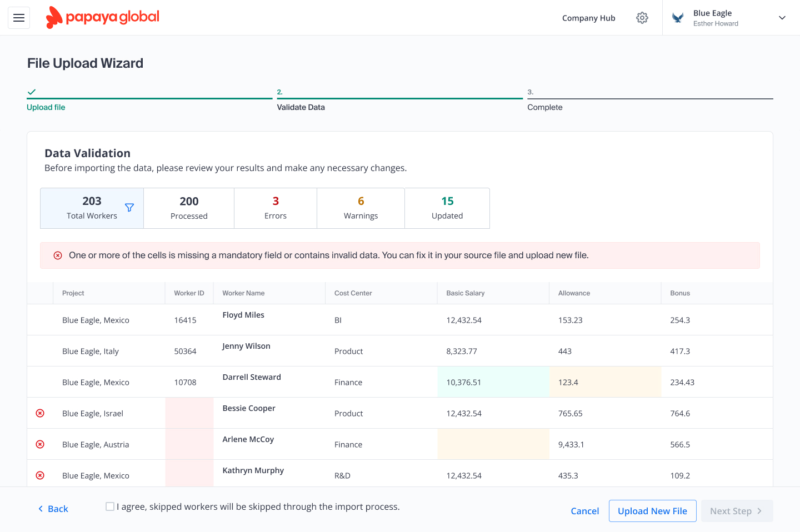Switch to the Validate Data step
Screen dimensions: 800x532
coord(301,107)
